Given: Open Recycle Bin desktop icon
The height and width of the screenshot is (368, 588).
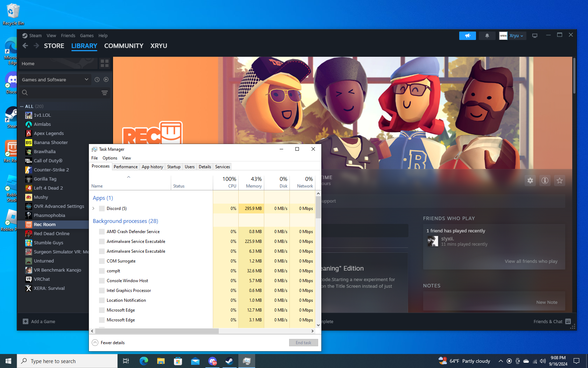Looking at the screenshot, I should [13, 14].
